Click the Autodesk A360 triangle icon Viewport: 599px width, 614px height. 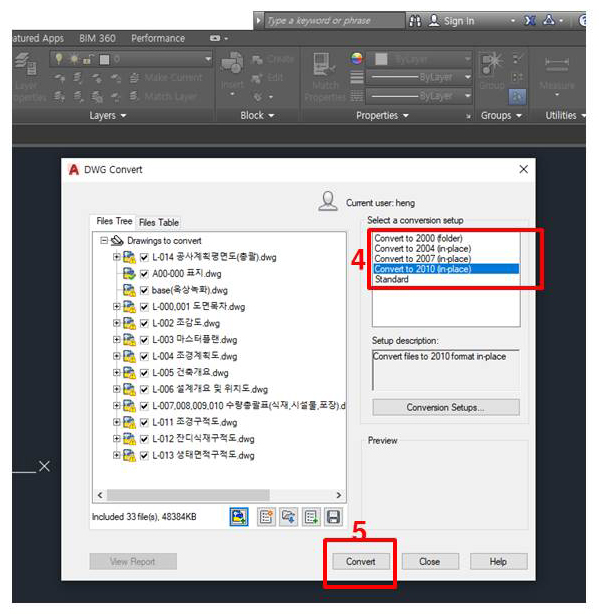pos(549,20)
